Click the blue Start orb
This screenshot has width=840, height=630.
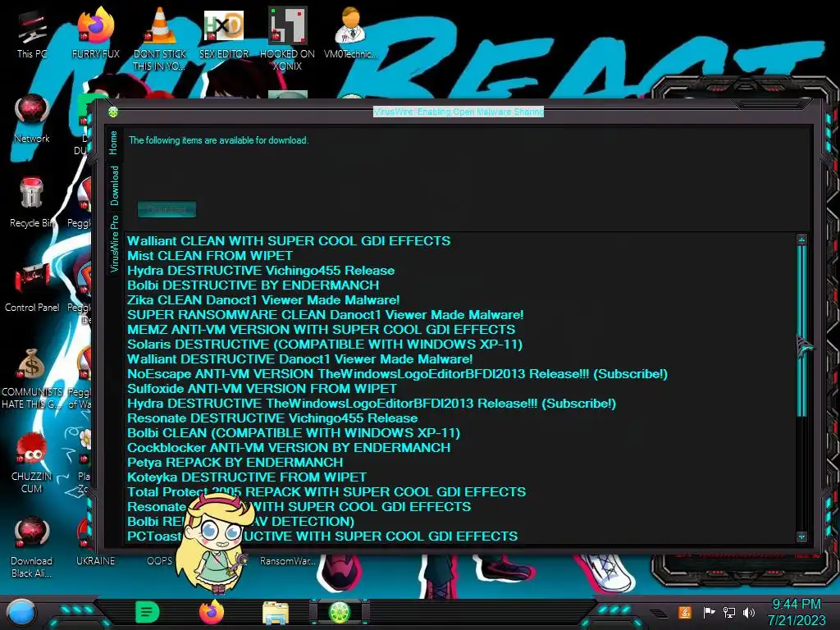(22, 612)
